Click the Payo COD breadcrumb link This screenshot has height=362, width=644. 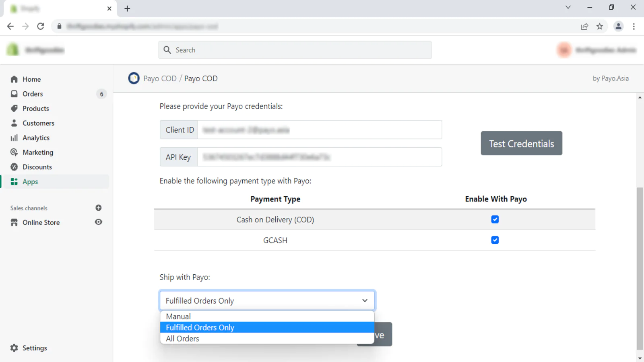click(160, 78)
